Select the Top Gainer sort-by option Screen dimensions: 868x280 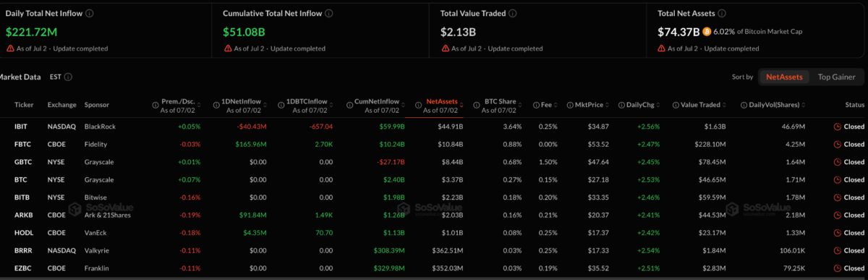coord(836,77)
